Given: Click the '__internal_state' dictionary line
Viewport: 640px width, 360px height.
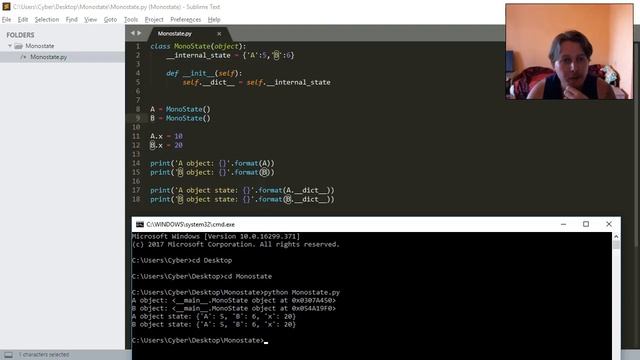Looking at the screenshot, I should [x=230, y=55].
